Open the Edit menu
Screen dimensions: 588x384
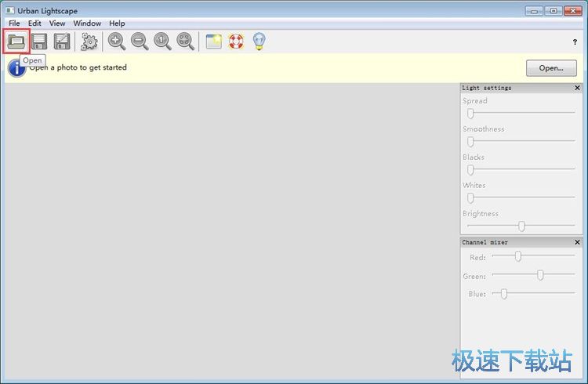[34, 24]
